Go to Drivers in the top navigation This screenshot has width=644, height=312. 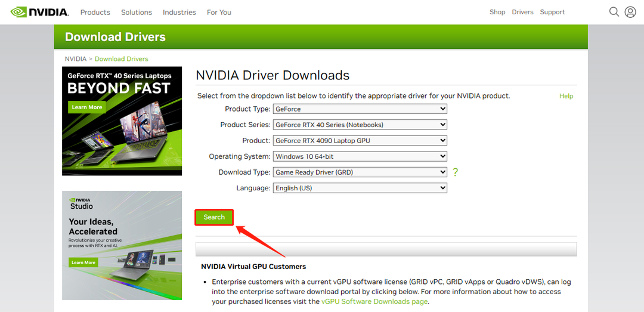pos(522,12)
